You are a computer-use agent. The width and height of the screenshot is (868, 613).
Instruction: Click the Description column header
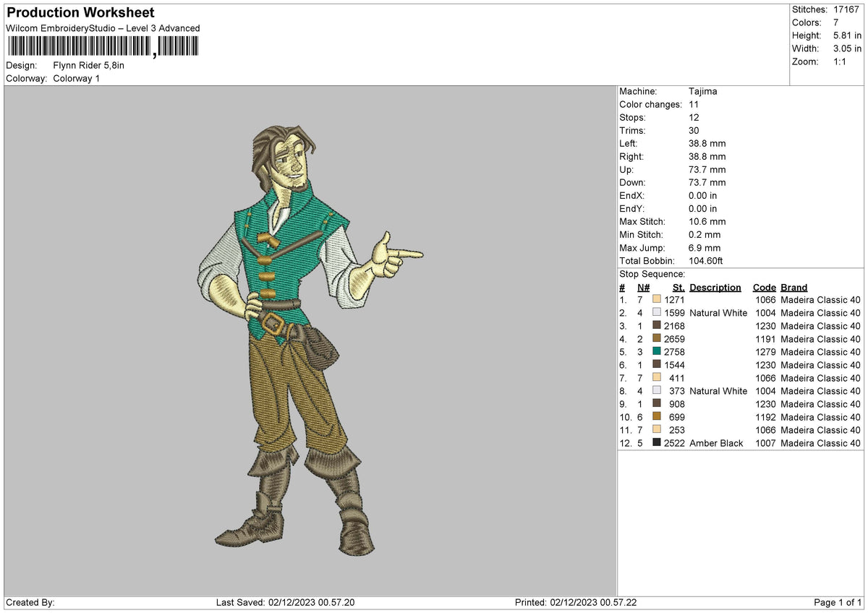click(715, 287)
